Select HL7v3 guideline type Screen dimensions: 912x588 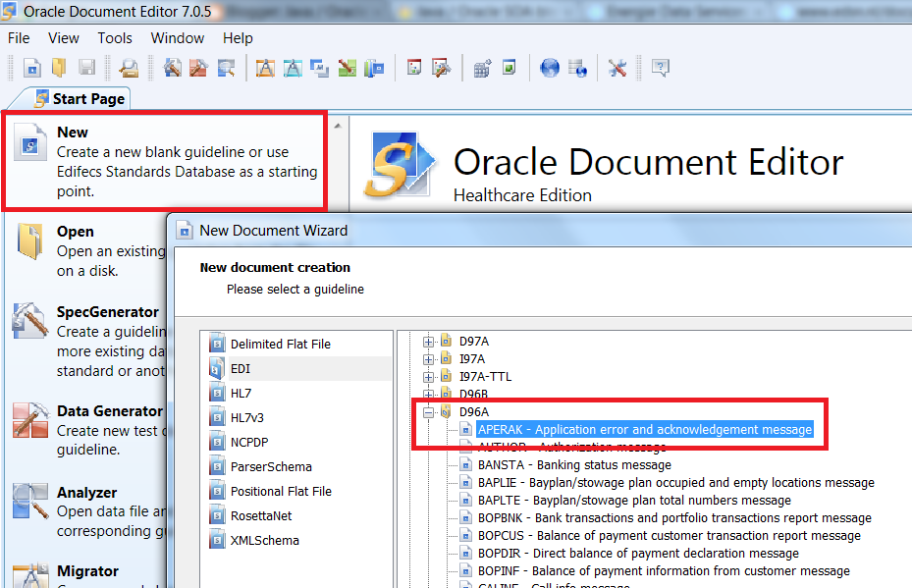(x=246, y=417)
